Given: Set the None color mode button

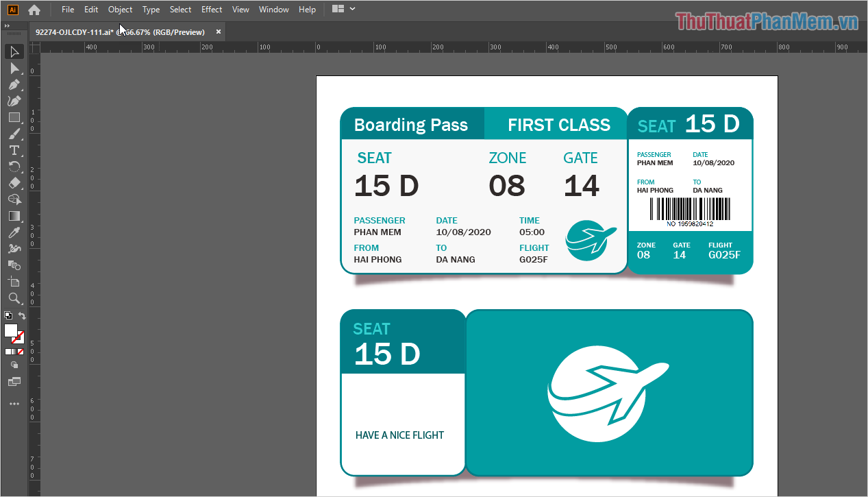Looking at the screenshot, I should click(21, 352).
